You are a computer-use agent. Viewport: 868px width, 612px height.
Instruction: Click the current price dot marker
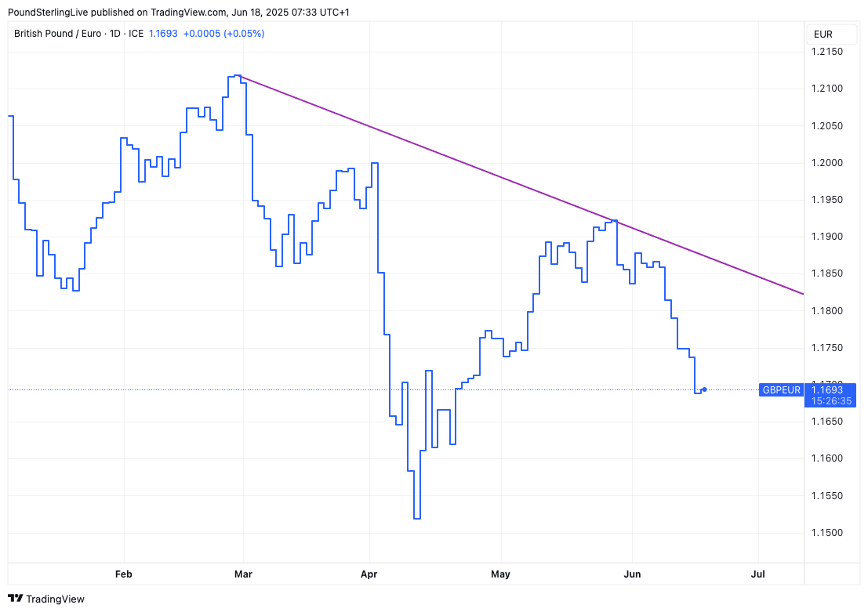[x=705, y=389]
